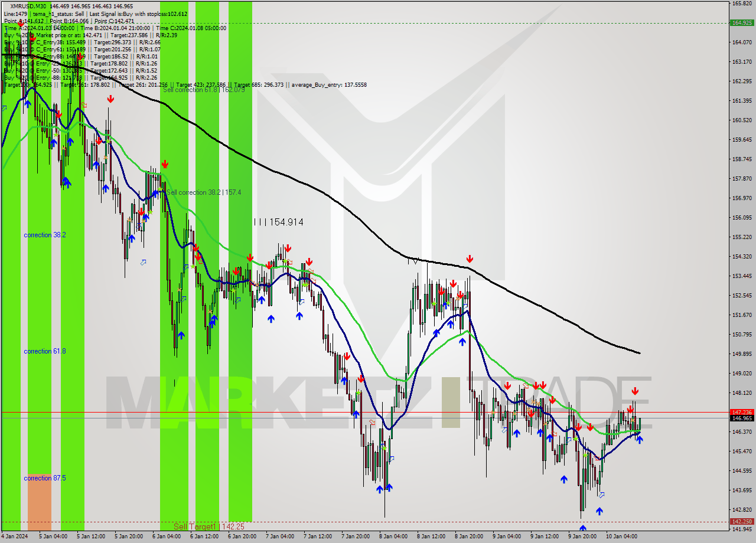This screenshot has width=756, height=543.
Task: Click the '8 Jan 04:00' time label
Action: 393,537
